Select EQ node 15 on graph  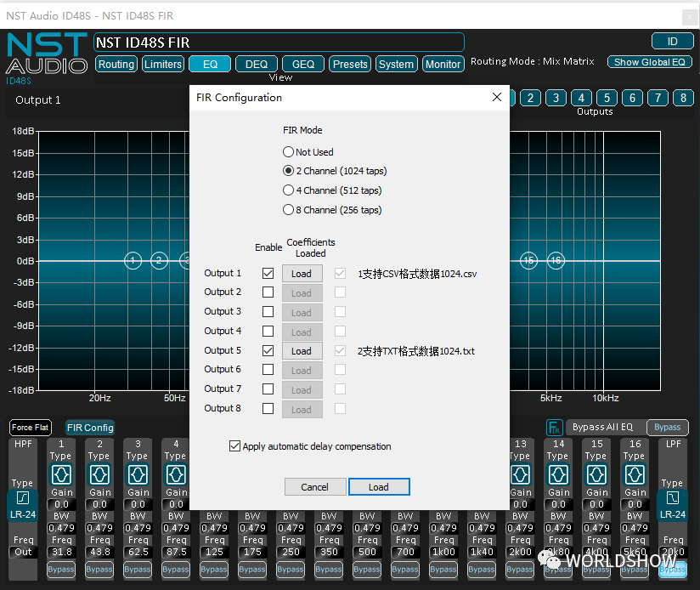(529, 260)
